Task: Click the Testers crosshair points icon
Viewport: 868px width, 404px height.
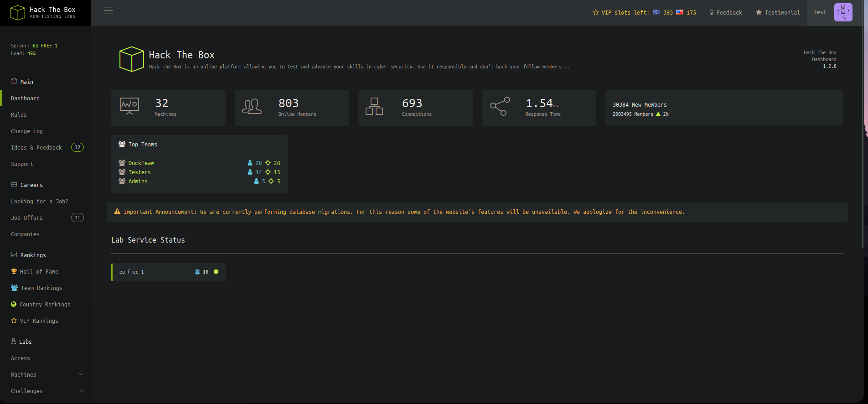Action: point(268,172)
